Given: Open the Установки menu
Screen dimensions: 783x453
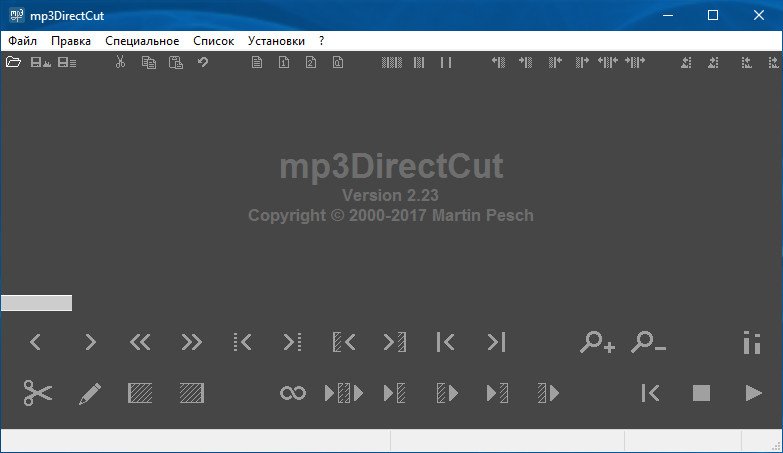Looking at the screenshot, I should click(x=276, y=41).
